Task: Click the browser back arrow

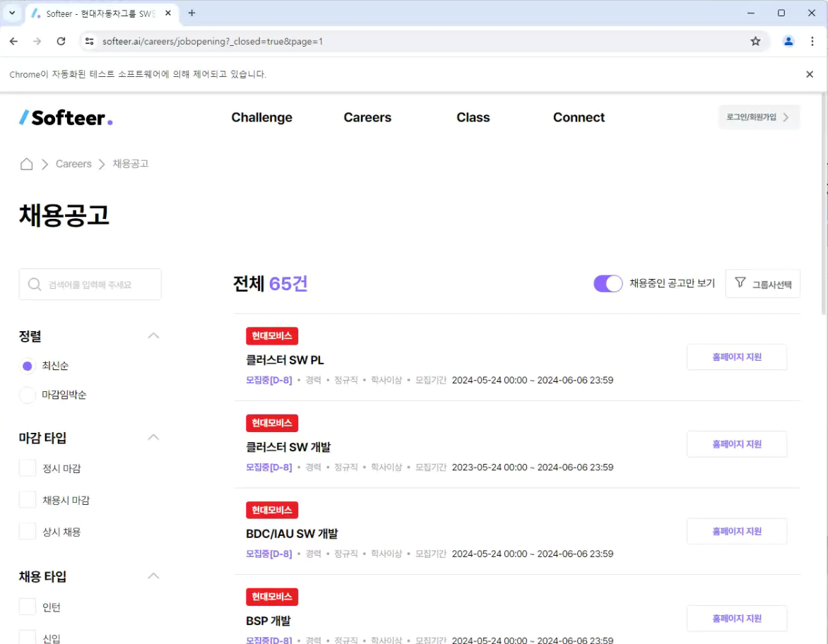Action: [x=13, y=41]
